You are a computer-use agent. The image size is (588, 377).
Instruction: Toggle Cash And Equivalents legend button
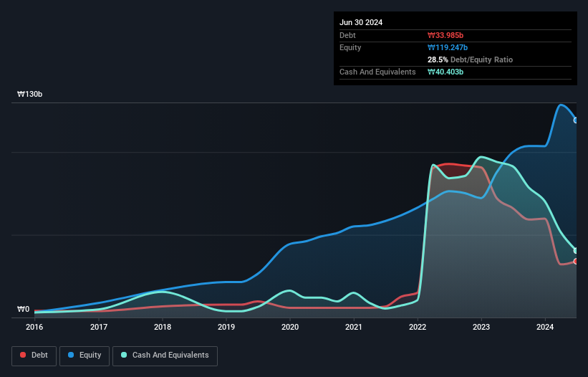coord(165,355)
